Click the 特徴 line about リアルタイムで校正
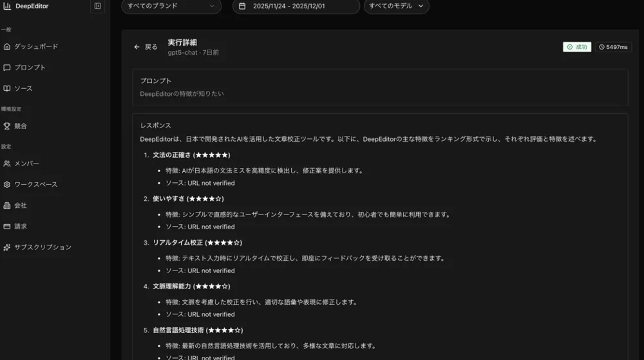The height and width of the screenshot is (360, 644). pos(305,258)
